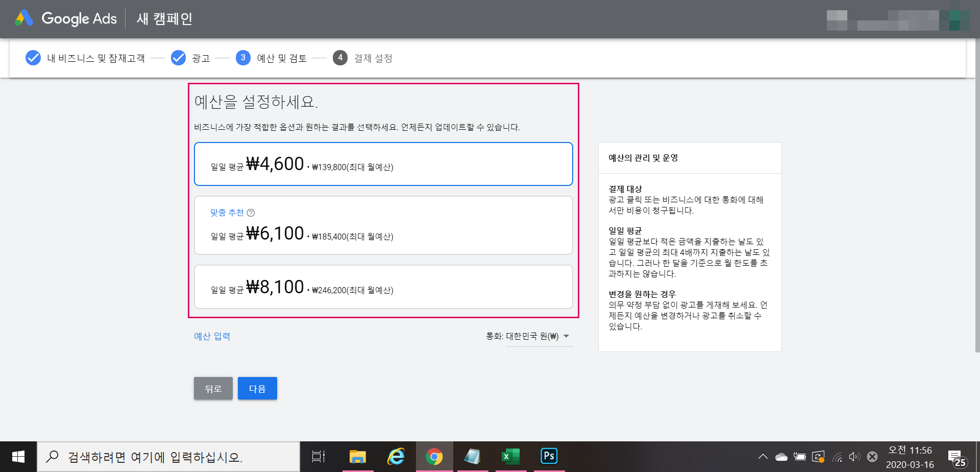Switch to the Chrome taskbar icon
Viewport: 980px width, 472px height.
(434, 457)
